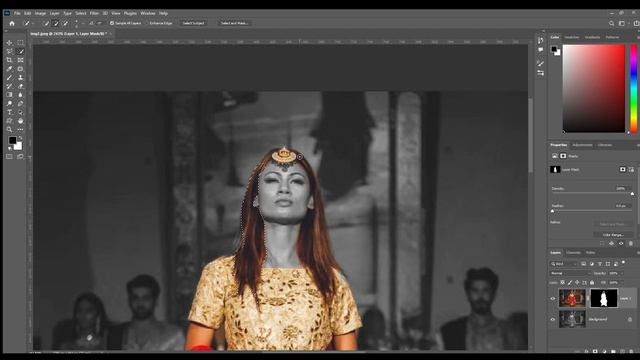
Task: Click Subtract from selection brush mode icon
Action: pos(65,23)
